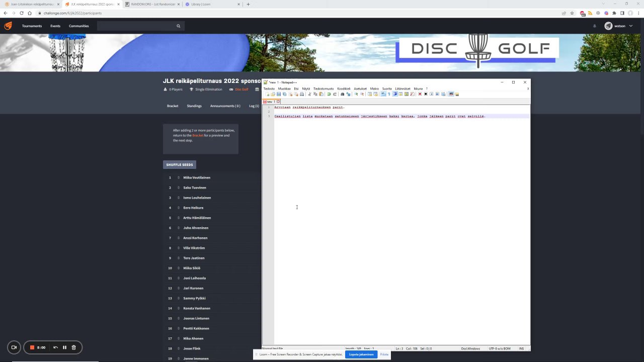Click the Challonge flame logo
This screenshot has height=362, width=644.
8,26
